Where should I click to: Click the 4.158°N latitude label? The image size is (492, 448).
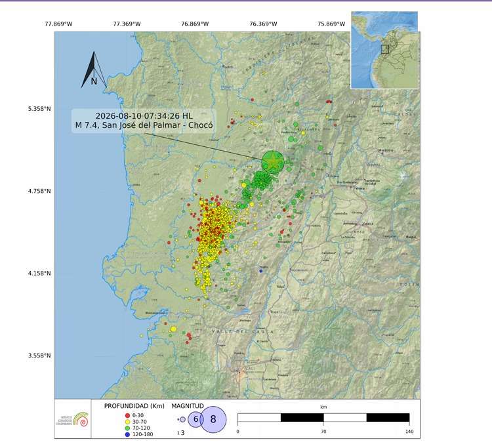tap(39, 274)
